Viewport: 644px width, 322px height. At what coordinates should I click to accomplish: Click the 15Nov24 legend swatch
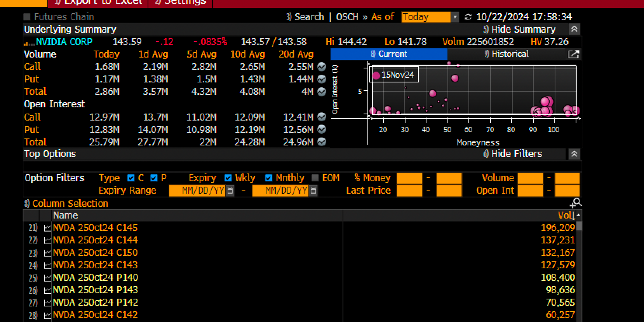tap(376, 75)
